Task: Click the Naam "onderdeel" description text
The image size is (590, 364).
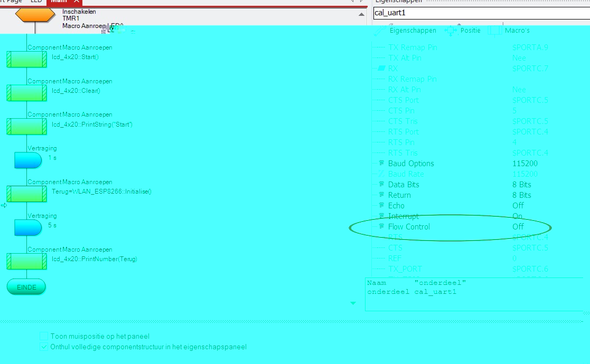Action: pyautogui.click(x=417, y=282)
